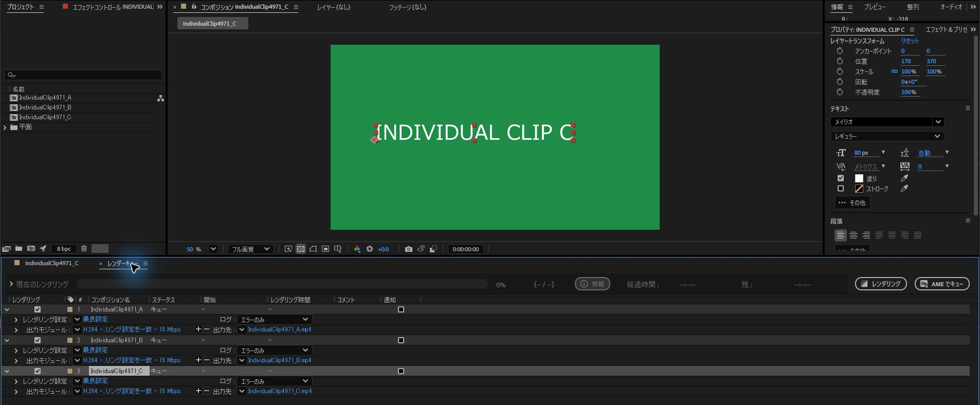Click the white 塗り fill color swatch

[859, 178]
